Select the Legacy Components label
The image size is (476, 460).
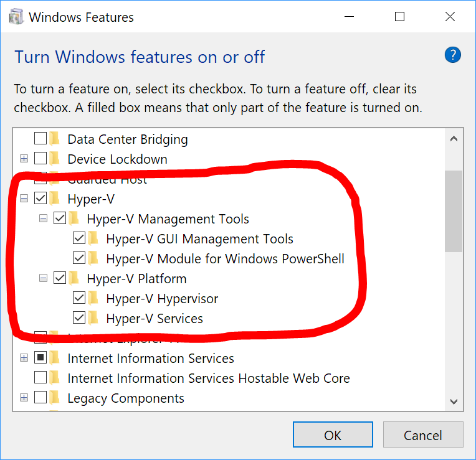[126, 398]
